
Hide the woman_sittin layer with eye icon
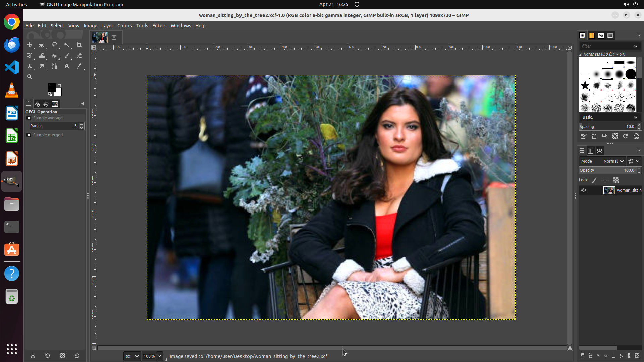coord(584,190)
